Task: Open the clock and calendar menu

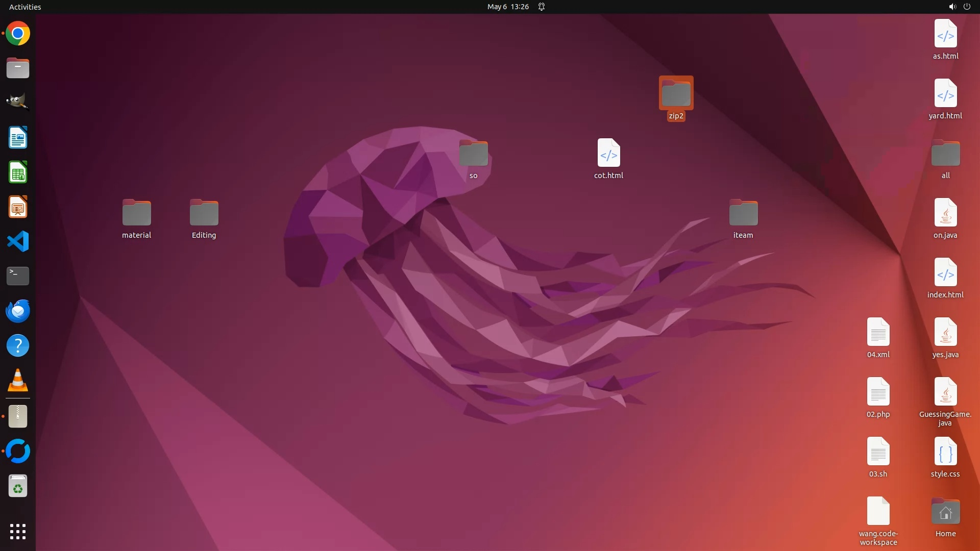Action: [x=508, y=7]
